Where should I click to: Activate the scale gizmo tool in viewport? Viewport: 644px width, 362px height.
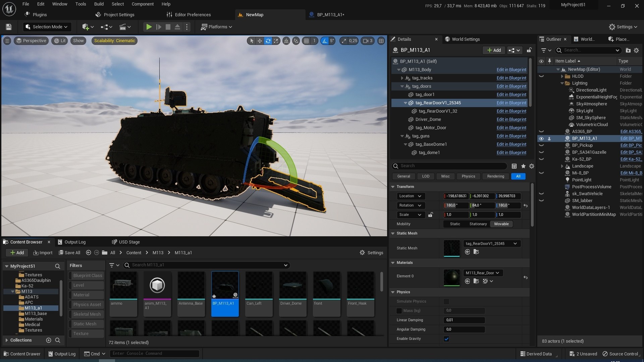[276, 41]
